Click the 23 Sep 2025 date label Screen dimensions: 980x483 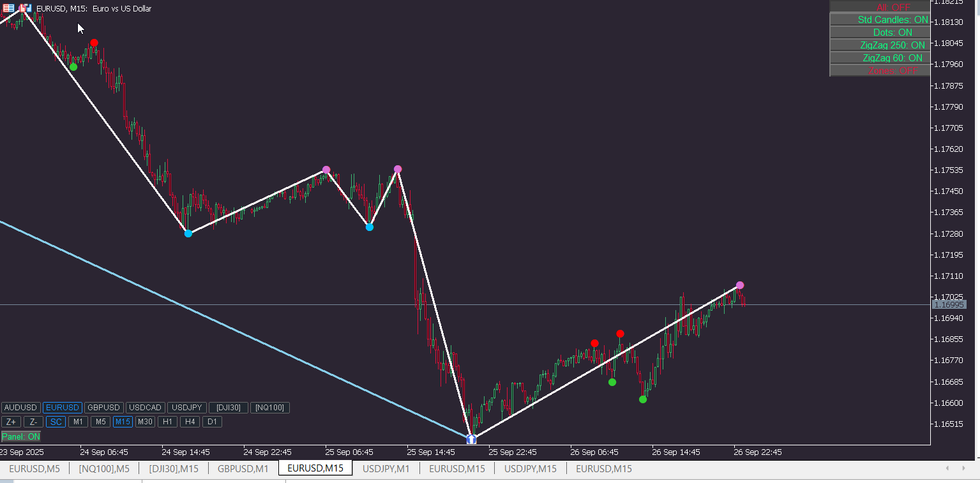[22, 452]
